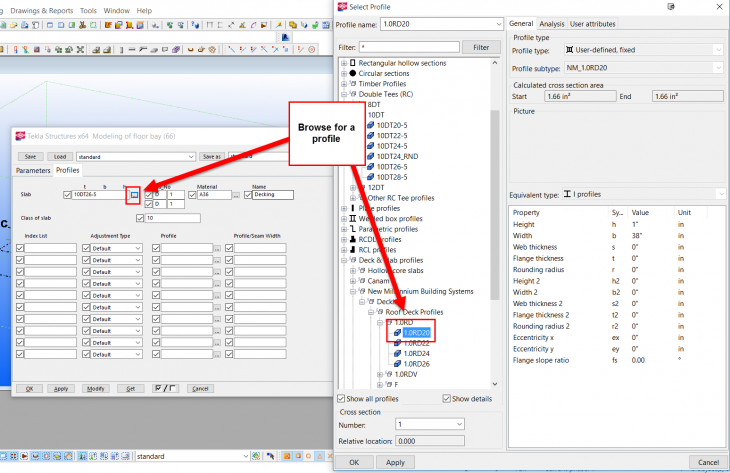This screenshot has height=473, width=730.
Task: Click the reinforcing bar group icon
Action: pyautogui.click(x=201, y=49)
